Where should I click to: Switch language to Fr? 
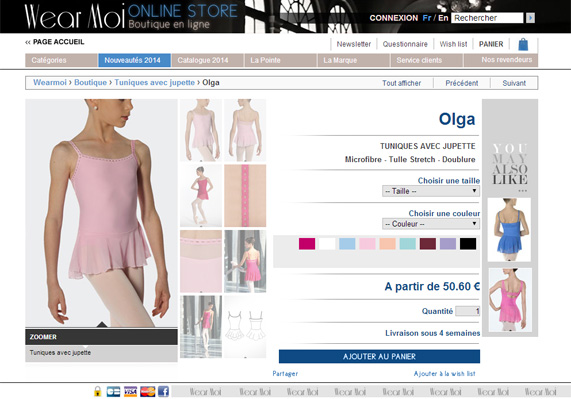coord(427,18)
